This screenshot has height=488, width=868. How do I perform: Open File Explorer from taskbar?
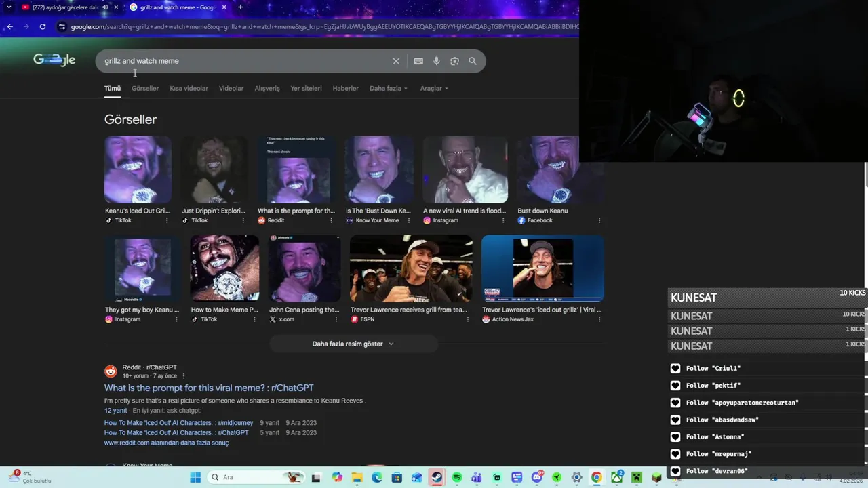(x=357, y=477)
